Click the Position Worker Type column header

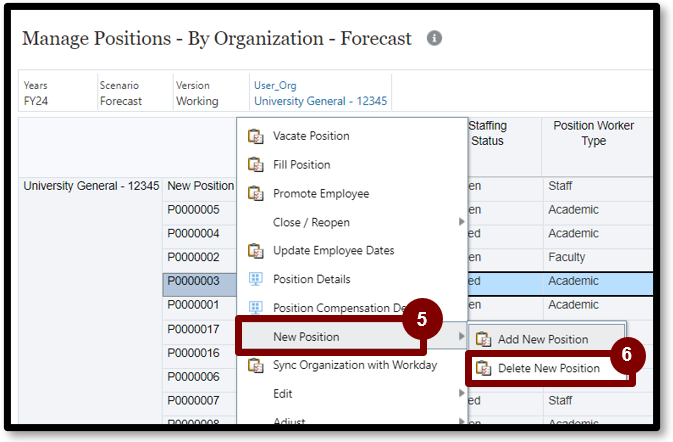click(x=593, y=133)
